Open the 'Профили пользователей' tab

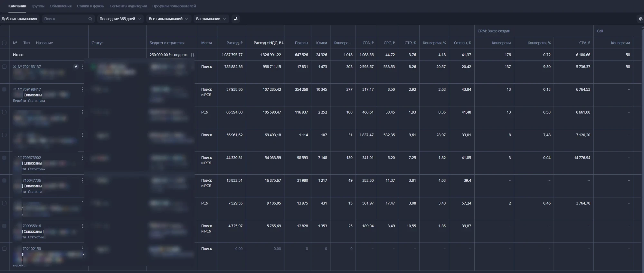[x=174, y=6]
